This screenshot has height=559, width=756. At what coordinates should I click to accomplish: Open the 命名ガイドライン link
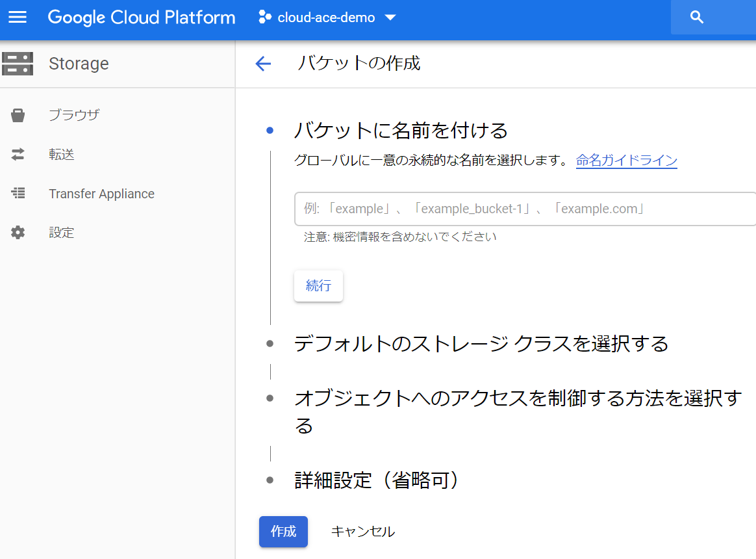point(626,161)
